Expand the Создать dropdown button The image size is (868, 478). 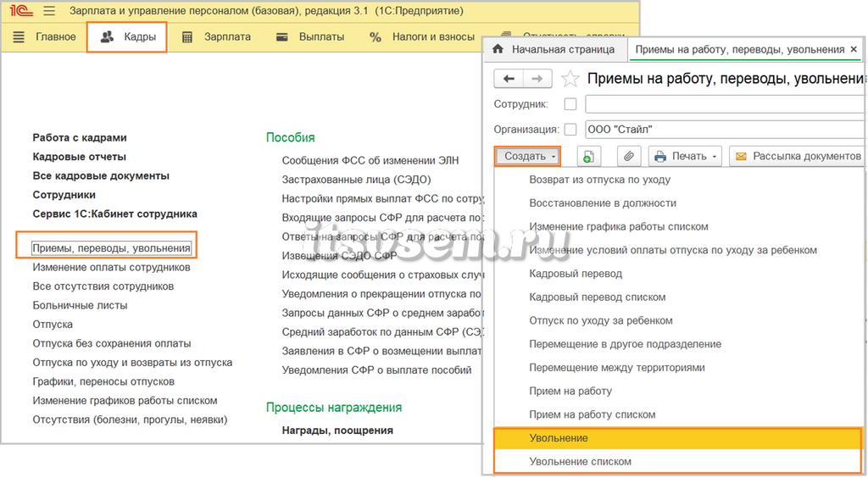pos(527,157)
